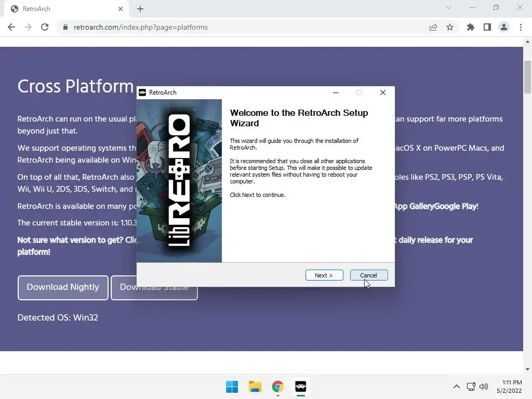Open Chrome tab search chevron
The height and width of the screenshot is (399, 532).
tap(448, 7)
